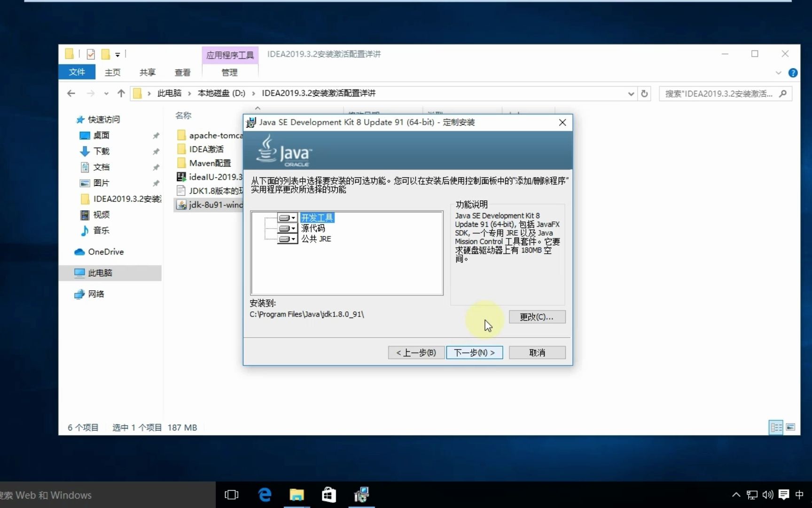Launch Edge browser from taskbar
The width and height of the screenshot is (812, 508).
point(265,495)
